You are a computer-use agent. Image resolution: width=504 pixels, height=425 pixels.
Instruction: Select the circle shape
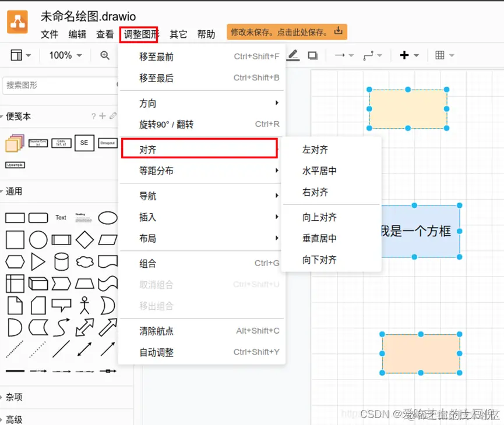(38, 240)
